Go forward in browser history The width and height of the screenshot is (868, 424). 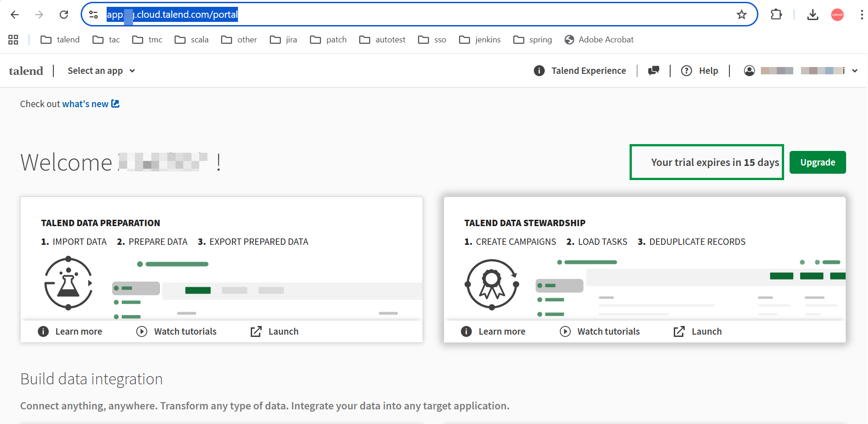(39, 15)
